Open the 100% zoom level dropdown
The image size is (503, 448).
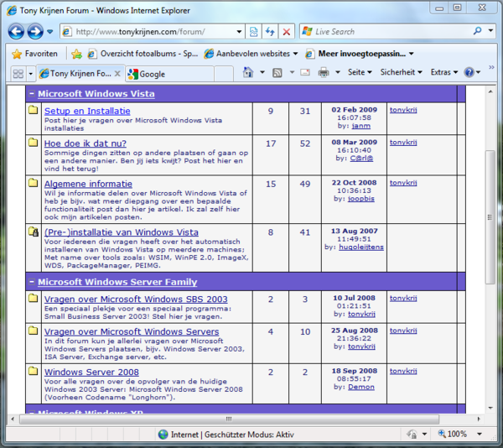click(x=480, y=435)
